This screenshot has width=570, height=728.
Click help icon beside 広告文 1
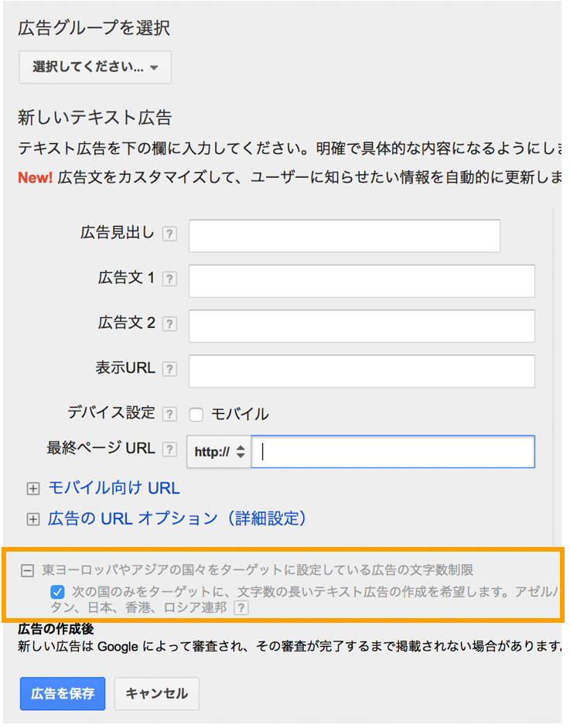click(169, 279)
